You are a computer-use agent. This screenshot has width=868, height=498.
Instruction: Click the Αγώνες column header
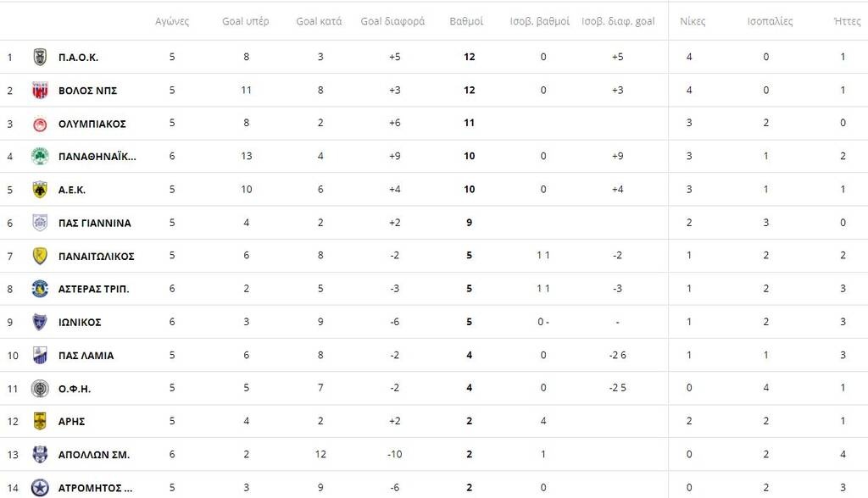click(172, 21)
